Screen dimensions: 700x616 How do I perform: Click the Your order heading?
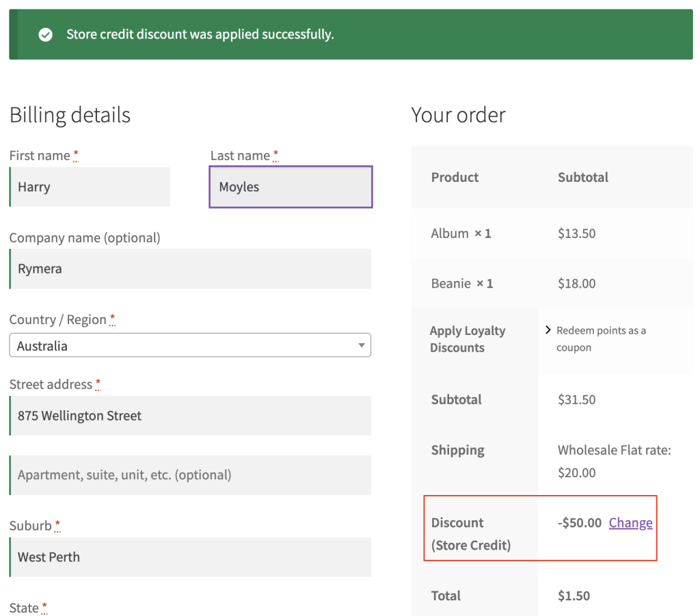coord(459,115)
